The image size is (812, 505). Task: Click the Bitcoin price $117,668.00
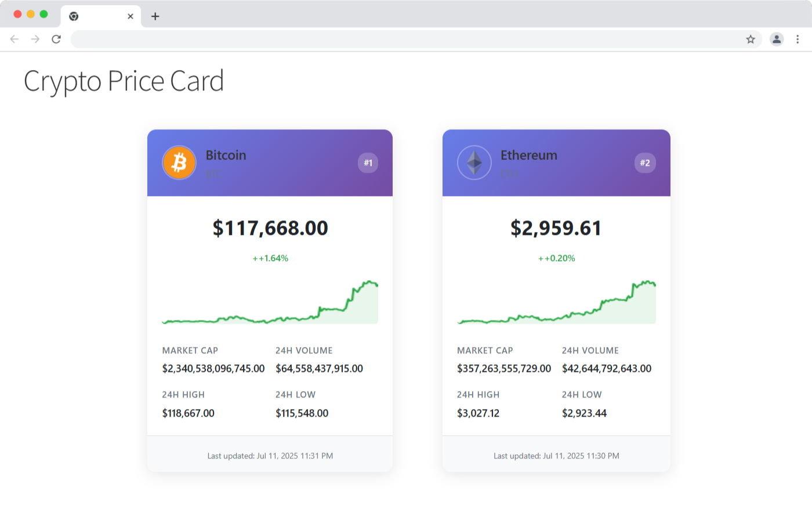(x=270, y=228)
